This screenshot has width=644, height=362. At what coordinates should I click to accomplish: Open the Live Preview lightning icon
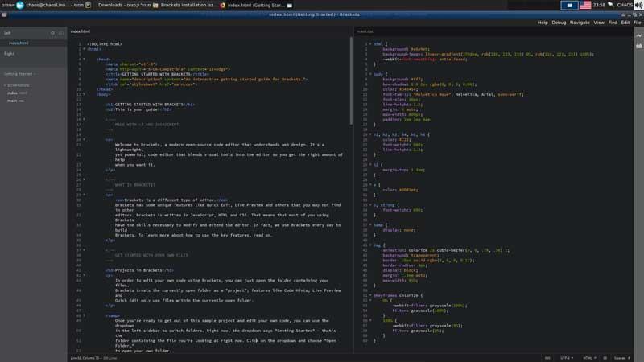[638, 35]
